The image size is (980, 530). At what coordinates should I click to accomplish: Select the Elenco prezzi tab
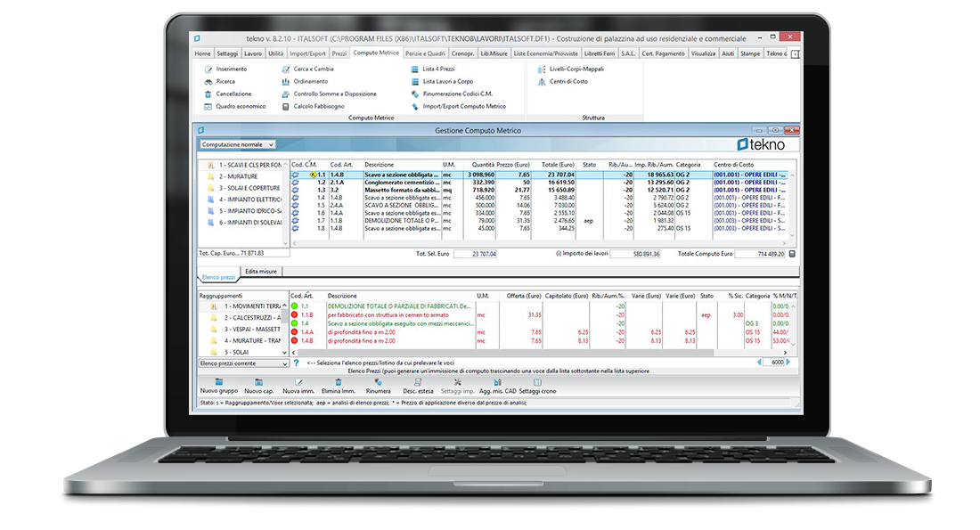point(218,277)
